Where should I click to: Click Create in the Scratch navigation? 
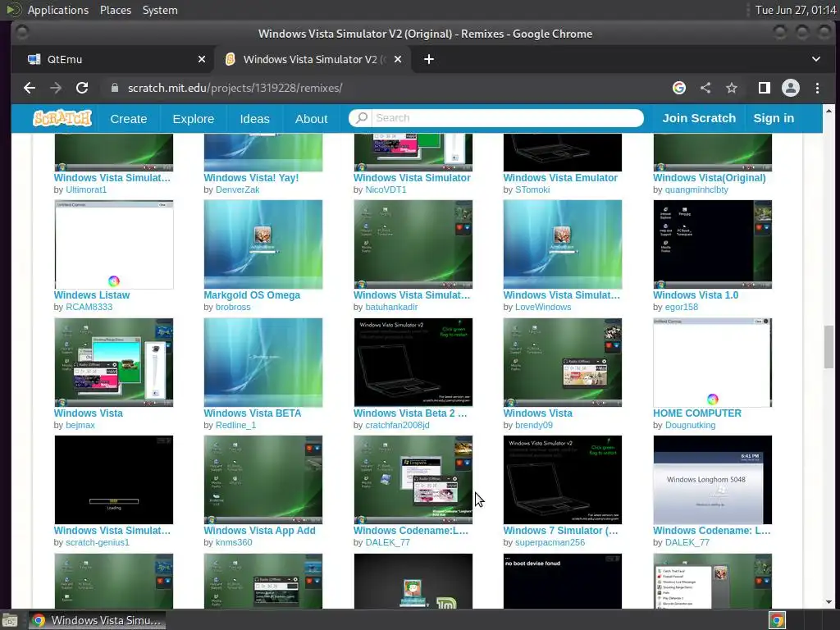129,119
